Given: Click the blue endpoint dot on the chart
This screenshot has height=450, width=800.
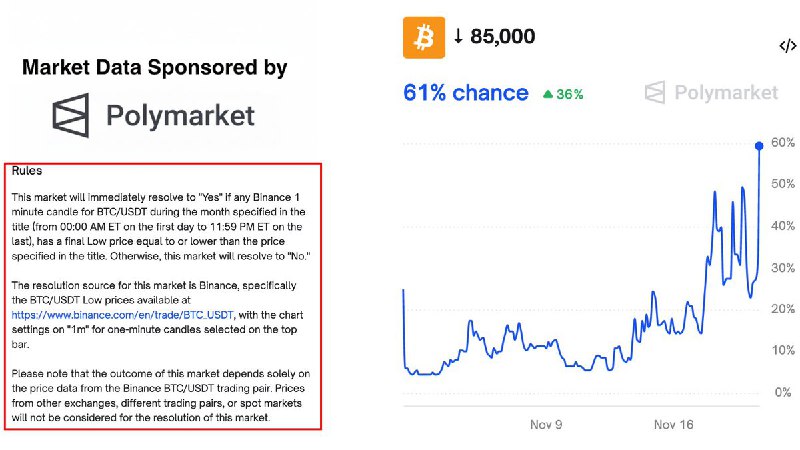Looking at the screenshot, I should [x=759, y=146].
